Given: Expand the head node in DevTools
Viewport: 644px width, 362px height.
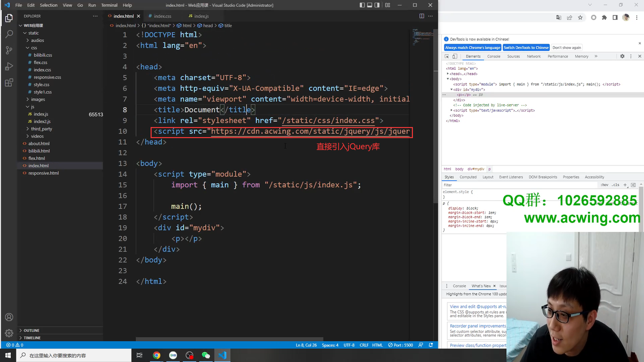Looking at the screenshot, I should click(x=448, y=74).
